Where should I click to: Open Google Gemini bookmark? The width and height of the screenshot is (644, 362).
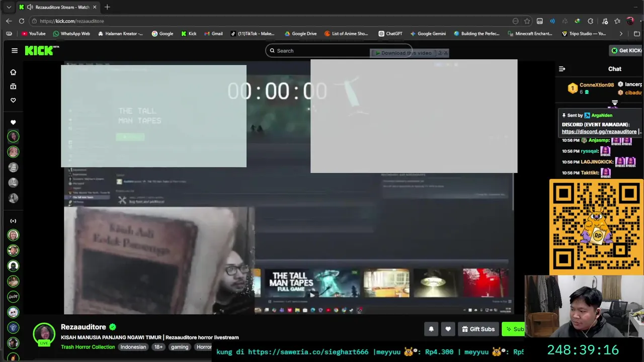coord(428,34)
